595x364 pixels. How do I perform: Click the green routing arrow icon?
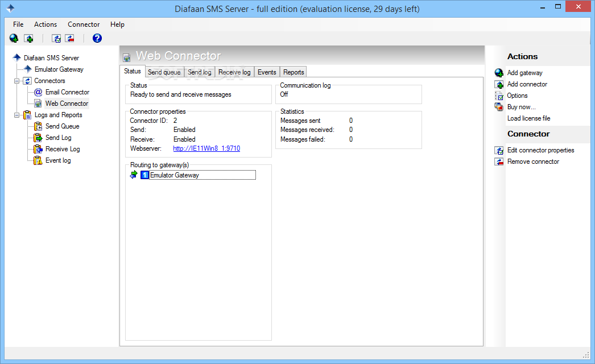(134, 175)
